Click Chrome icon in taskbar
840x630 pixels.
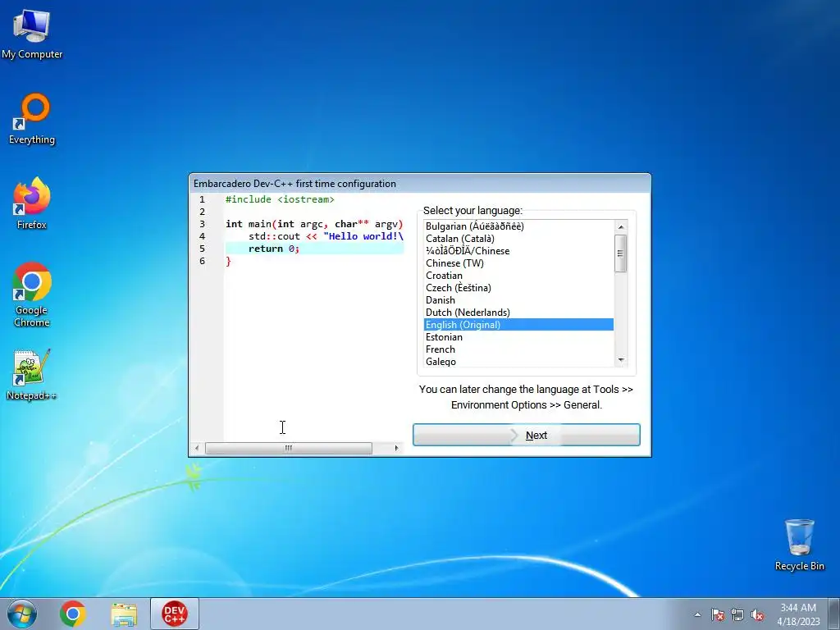73,614
